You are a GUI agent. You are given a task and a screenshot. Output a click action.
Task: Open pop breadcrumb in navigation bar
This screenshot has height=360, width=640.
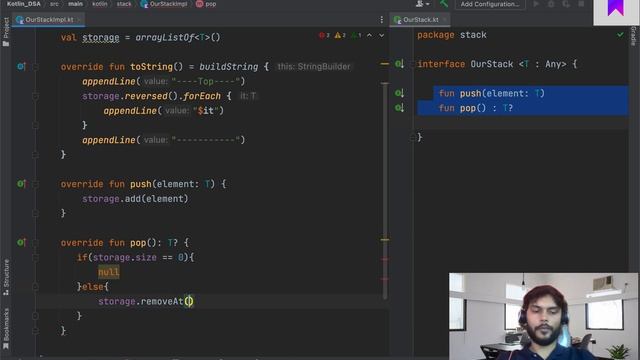(x=206, y=4)
